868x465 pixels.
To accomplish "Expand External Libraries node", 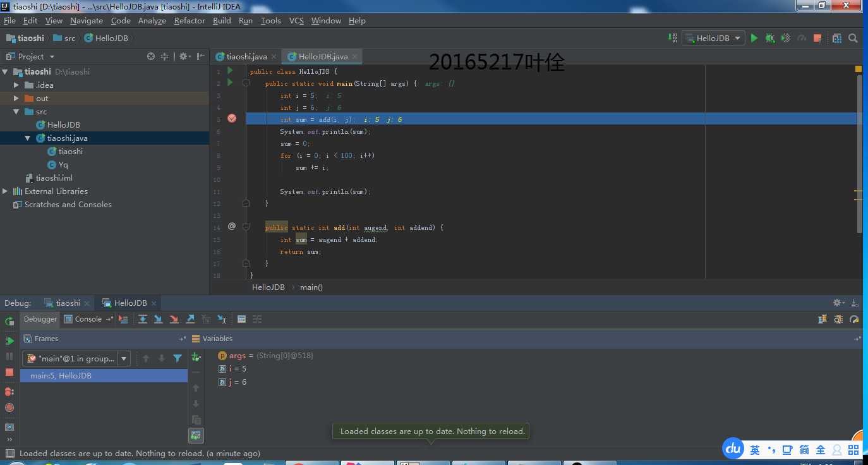I will (x=6, y=191).
